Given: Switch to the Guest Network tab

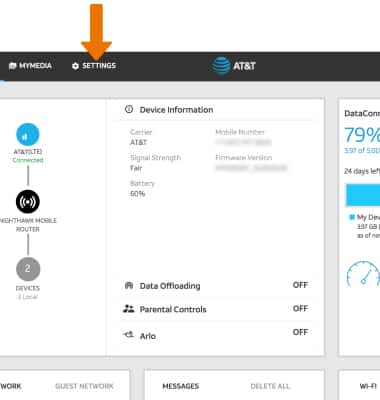Looking at the screenshot, I should (84, 386).
